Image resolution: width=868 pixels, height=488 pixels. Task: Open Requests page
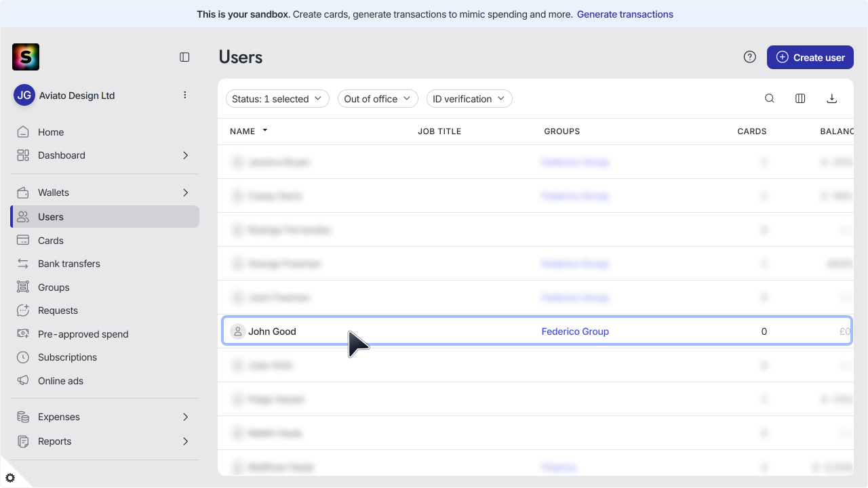105,310
